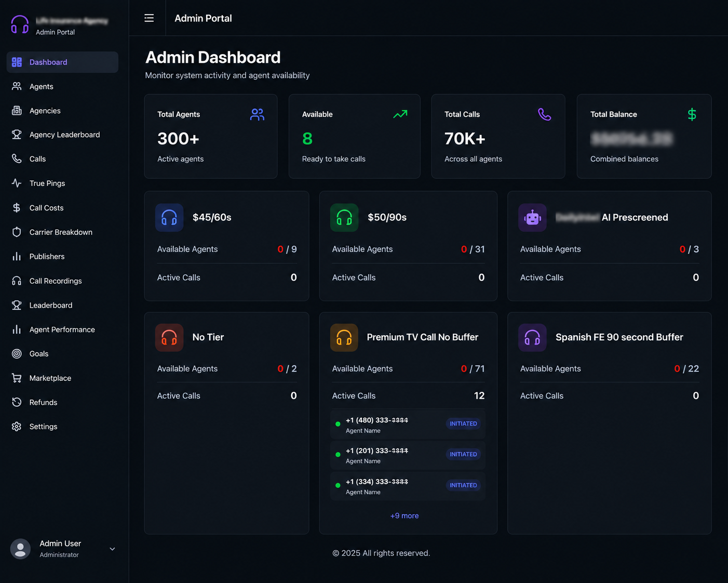728x583 pixels.
Task: Open the Total Agents stat card
Action: pyautogui.click(x=211, y=136)
